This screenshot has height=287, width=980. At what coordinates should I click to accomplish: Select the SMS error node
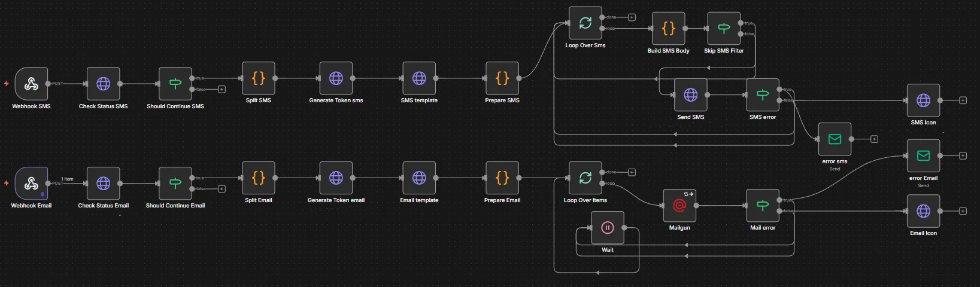click(763, 94)
